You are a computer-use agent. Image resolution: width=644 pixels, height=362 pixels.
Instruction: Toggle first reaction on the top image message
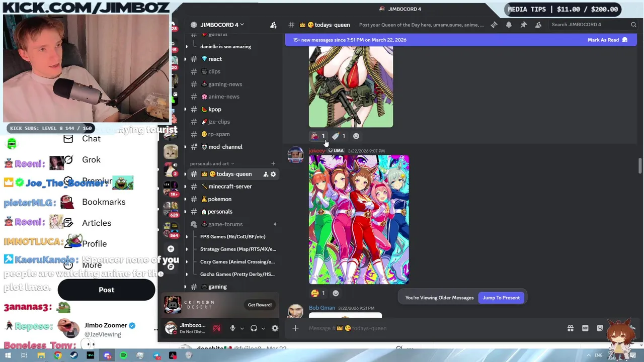pyautogui.click(x=318, y=136)
